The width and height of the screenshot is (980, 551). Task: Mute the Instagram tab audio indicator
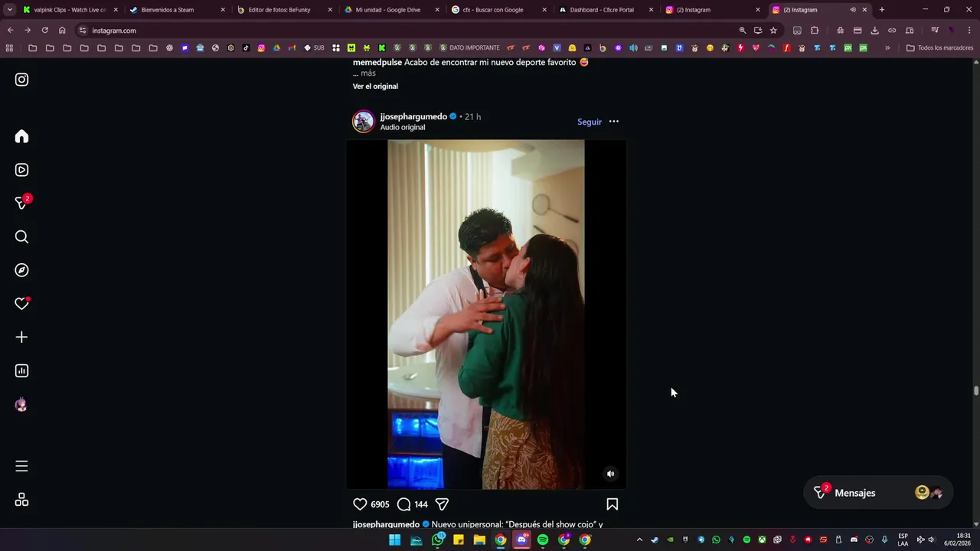pyautogui.click(x=853, y=10)
